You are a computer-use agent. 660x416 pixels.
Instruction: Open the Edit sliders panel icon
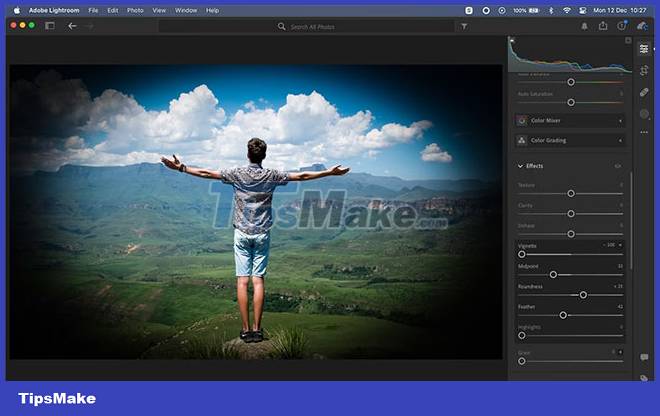click(644, 49)
